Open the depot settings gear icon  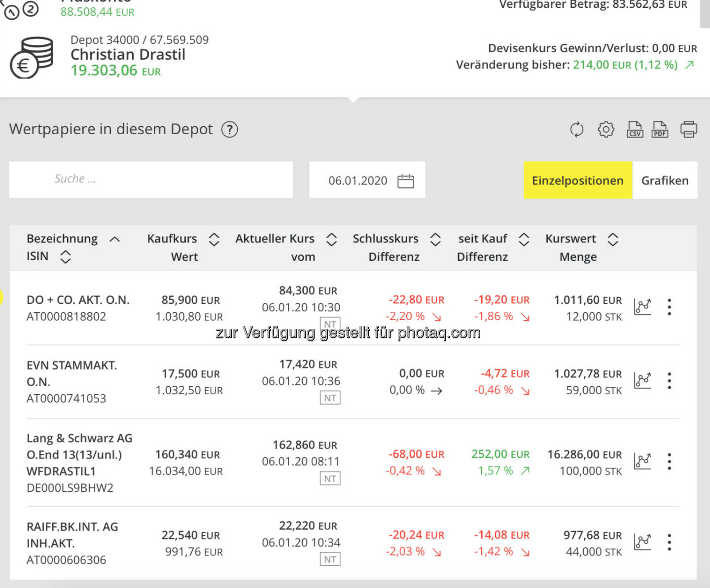(x=606, y=130)
